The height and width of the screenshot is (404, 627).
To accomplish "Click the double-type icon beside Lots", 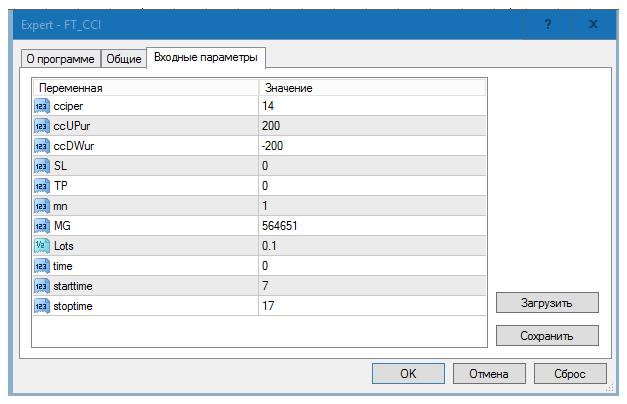I will (x=42, y=246).
